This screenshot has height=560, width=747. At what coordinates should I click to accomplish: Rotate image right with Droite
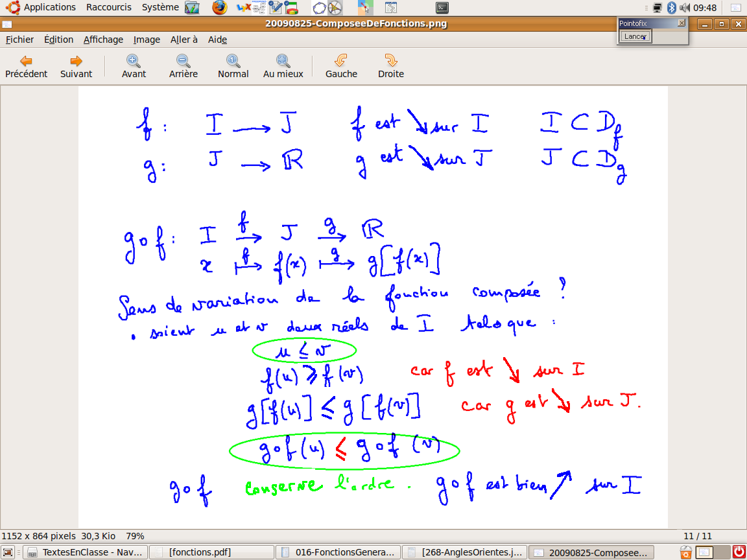[x=390, y=66]
